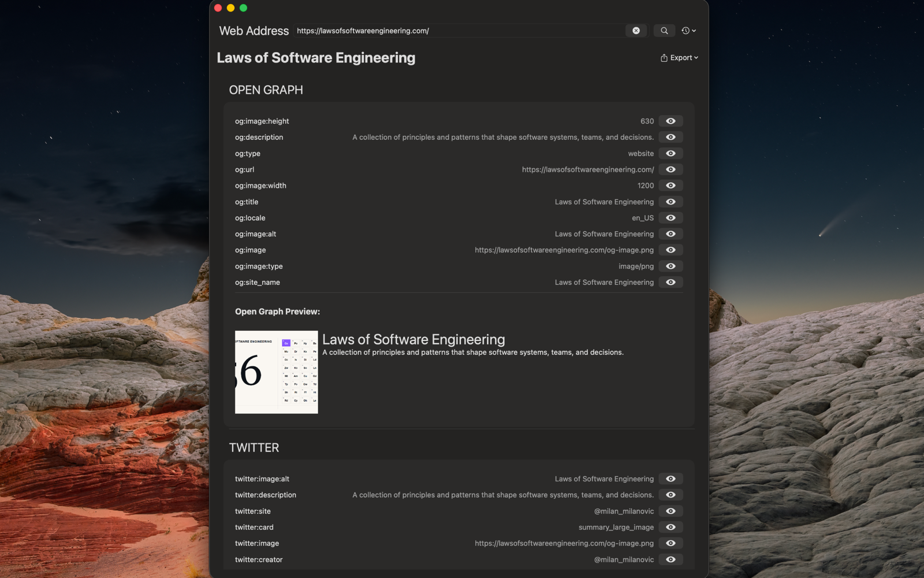924x578 pixels.
Task: Toggle eye for og:site_name row
Action: 670,282
